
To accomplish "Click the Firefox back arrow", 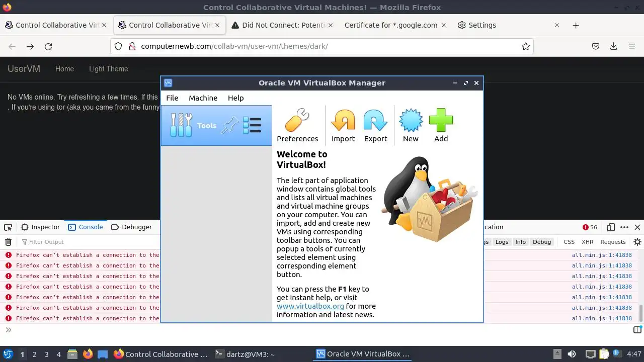I will point(12,46).
